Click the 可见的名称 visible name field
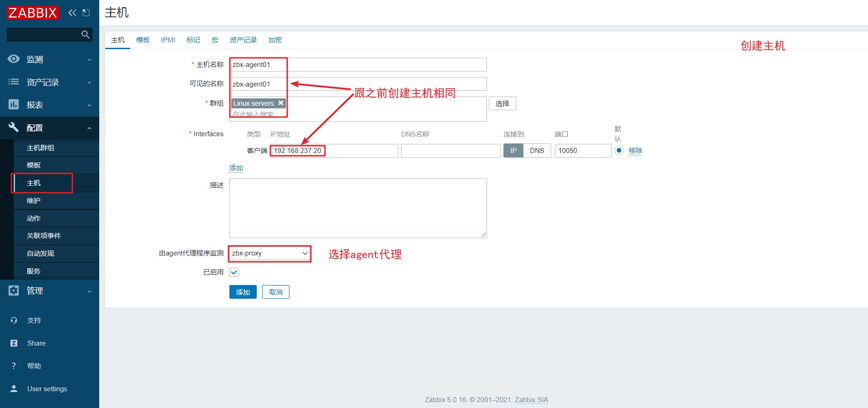Image resolution: width=868 pixels, height=408 pixels. (358, 84)
